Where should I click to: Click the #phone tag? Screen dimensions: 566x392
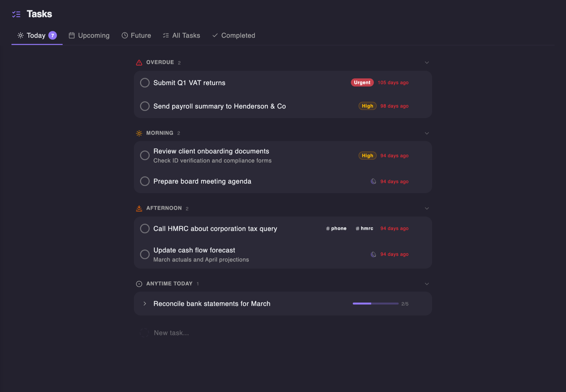(x=336, y=228)
